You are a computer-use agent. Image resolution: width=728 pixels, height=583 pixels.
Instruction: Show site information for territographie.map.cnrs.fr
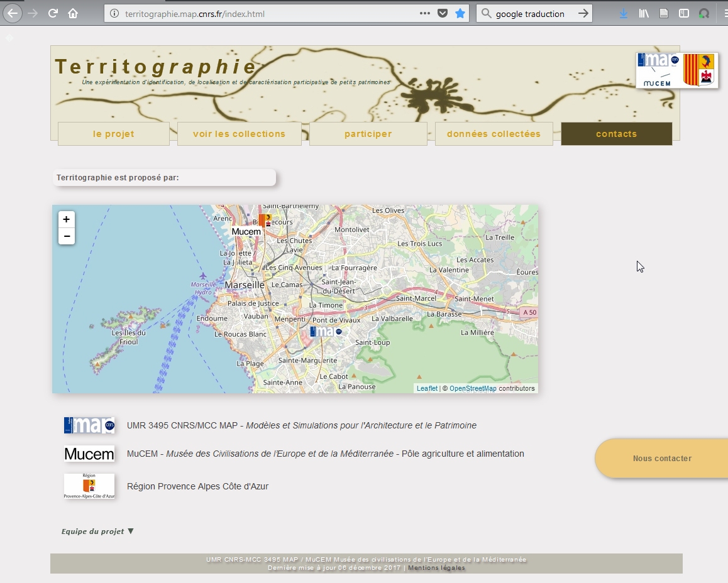click(x=114, y=13)
